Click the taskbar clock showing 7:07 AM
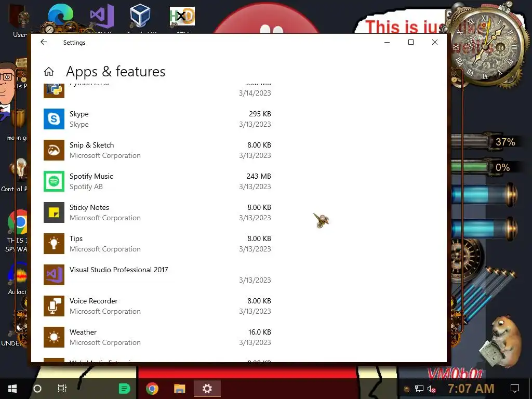The image size is (532, 399). point(471,389)
